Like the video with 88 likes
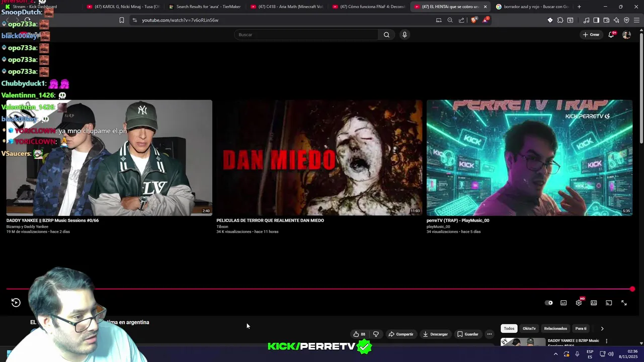This screenshot has height=362, width=644. pyautogui.click(x=359, y=334)
